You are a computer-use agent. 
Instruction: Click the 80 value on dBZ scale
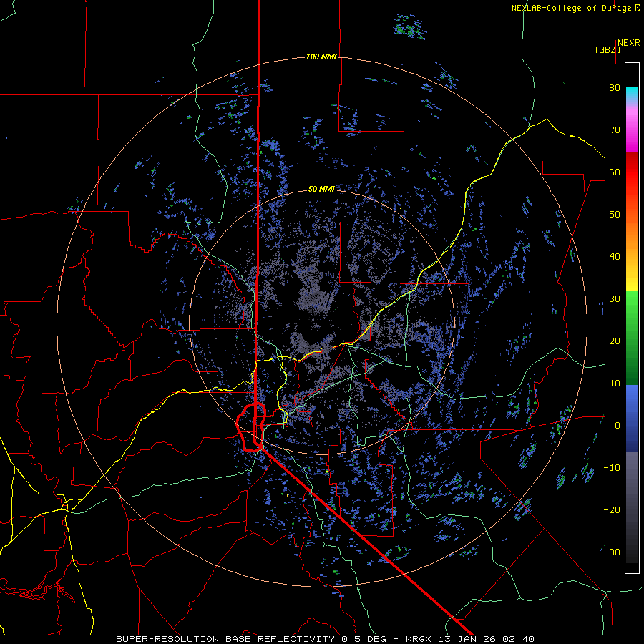click(x=615, y=88)
